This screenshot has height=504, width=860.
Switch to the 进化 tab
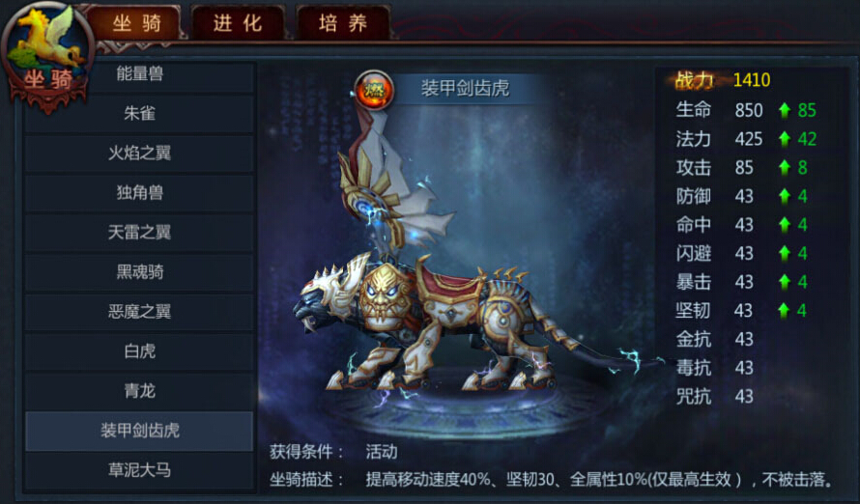coord(238,23)
